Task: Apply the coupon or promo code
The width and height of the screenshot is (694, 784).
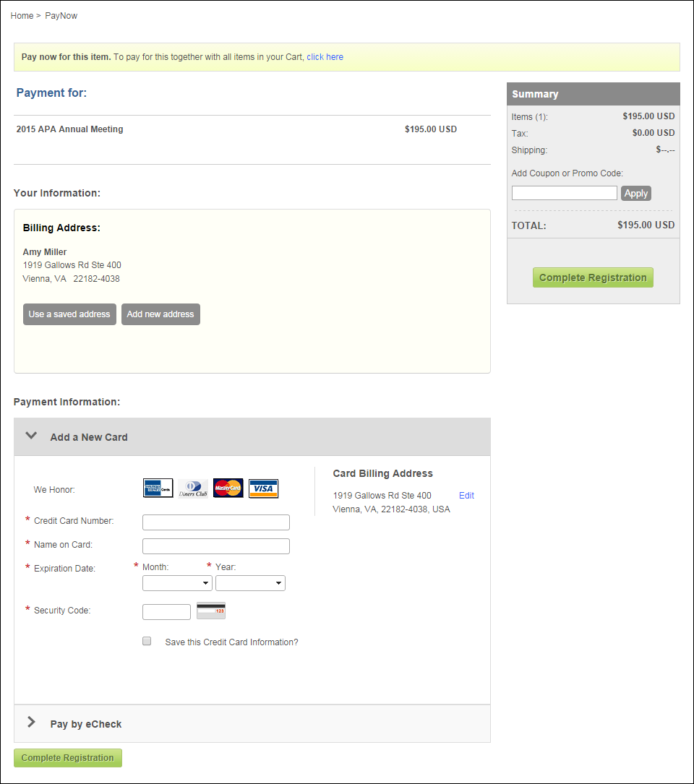Action: pos(636,194)
